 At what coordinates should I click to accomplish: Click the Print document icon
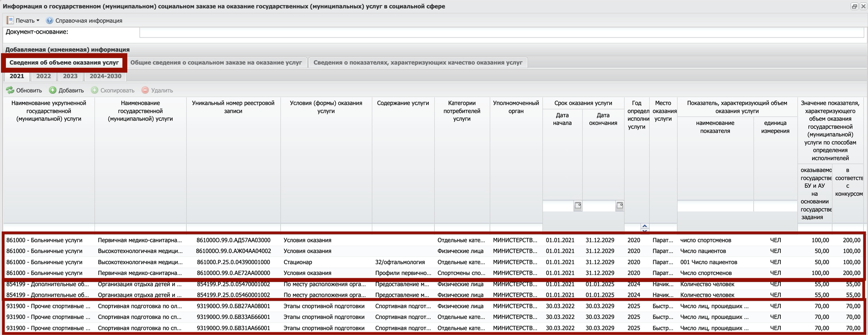pyautogui.click(x=10, y=20)
